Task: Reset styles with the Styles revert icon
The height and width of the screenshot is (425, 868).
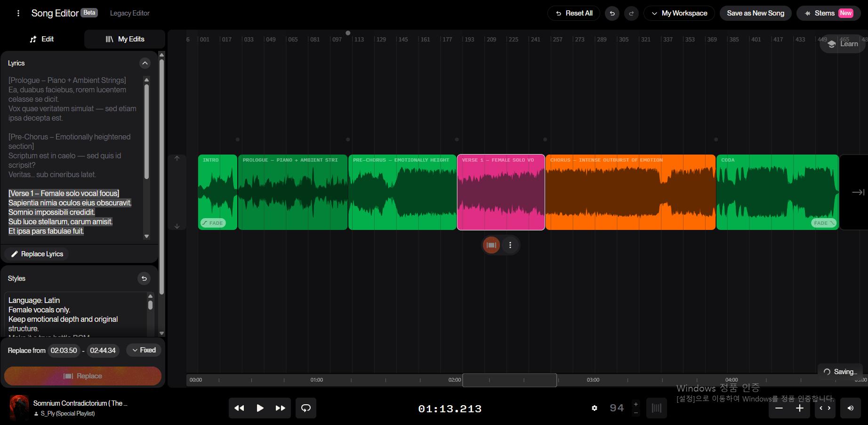Action: pos(144,278)
